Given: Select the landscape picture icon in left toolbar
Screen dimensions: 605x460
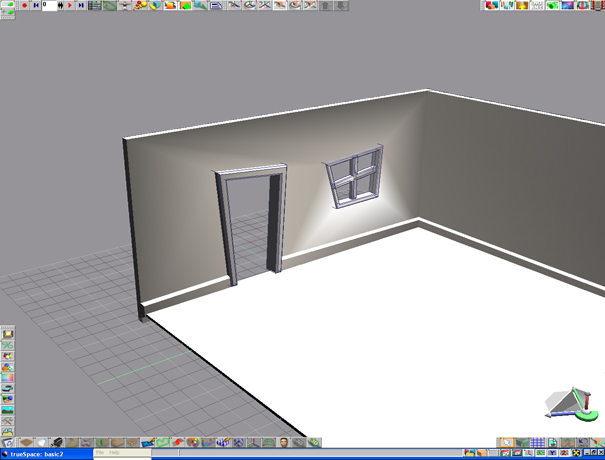Looking at the screenshot, I should tap(8, 410).
